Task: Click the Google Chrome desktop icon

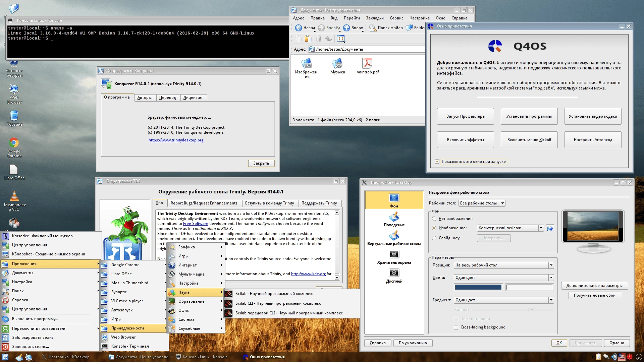Action: click(14, 147)
